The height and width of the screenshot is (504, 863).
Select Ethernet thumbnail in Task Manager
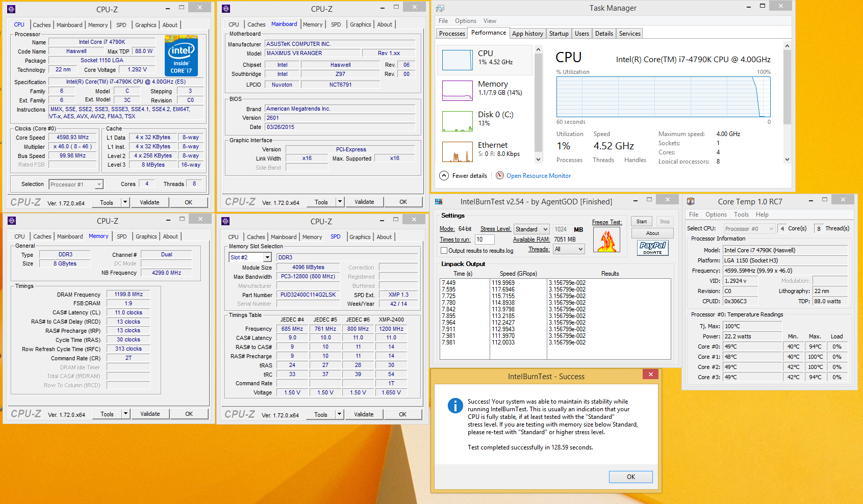click(x=458, y=152)
